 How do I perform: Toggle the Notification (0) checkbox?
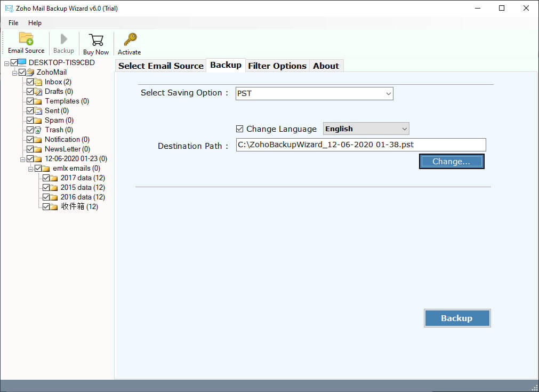[x=30, y=140]
